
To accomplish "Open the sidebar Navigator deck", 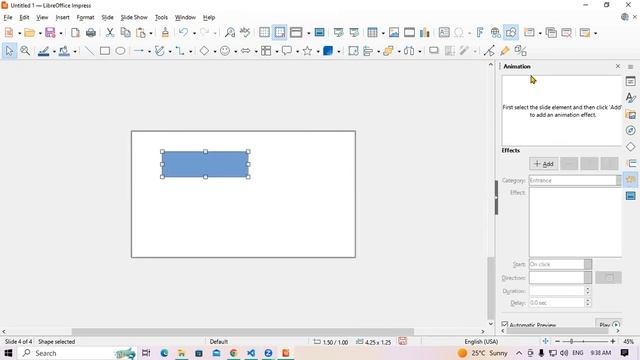I will tap(631, 131).
